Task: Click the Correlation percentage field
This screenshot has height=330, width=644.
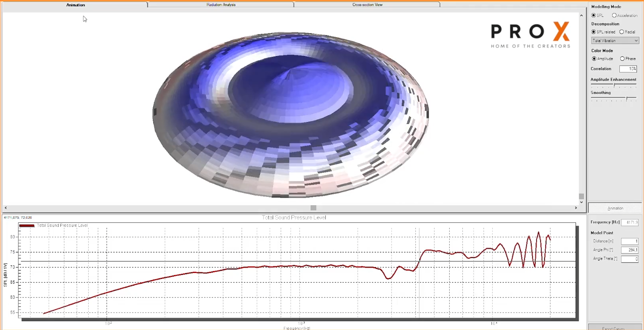Action: pos(628,69)
